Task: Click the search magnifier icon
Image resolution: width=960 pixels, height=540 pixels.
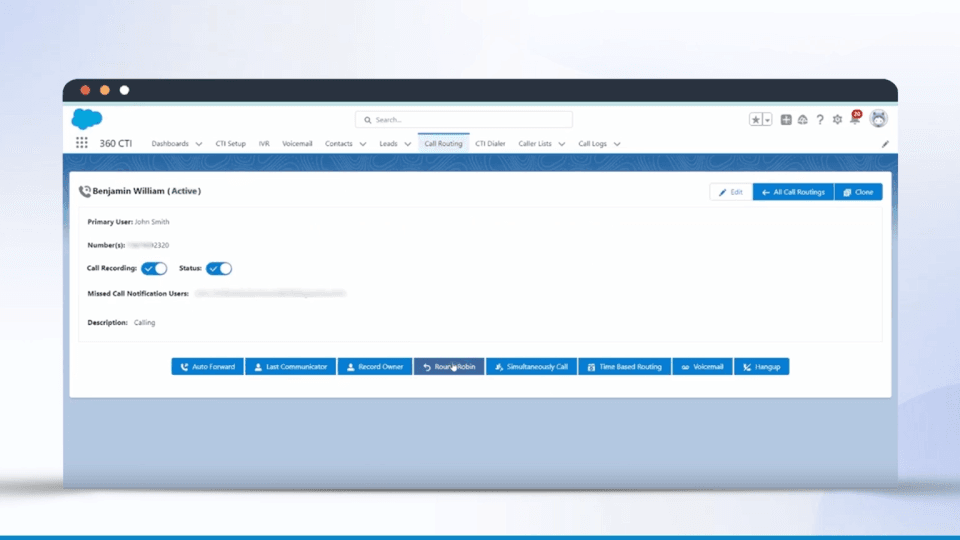Action: [367, 120]
